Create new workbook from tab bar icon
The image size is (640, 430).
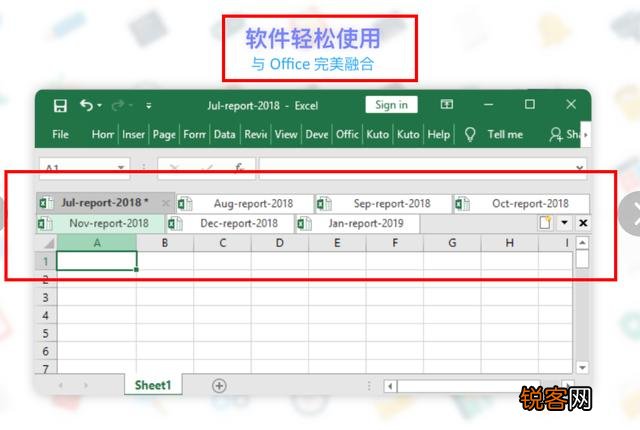(x=546, y=223)
